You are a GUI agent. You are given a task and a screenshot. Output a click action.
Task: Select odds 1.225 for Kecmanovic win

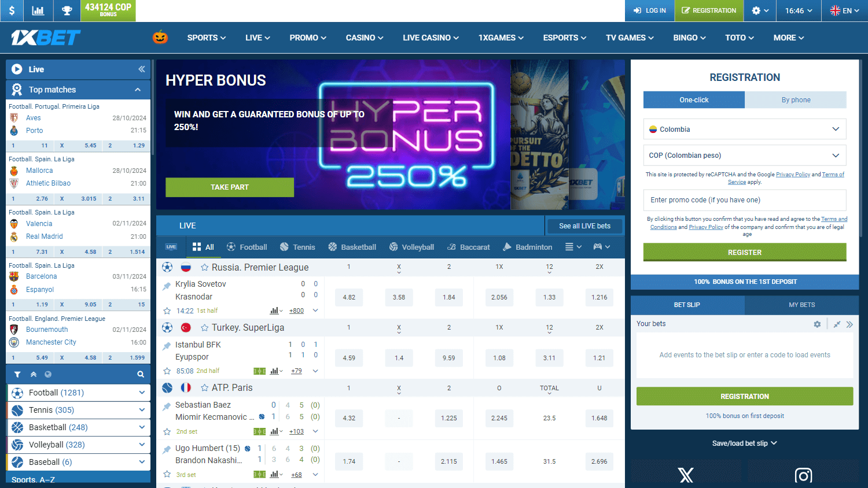click(449, 418)
